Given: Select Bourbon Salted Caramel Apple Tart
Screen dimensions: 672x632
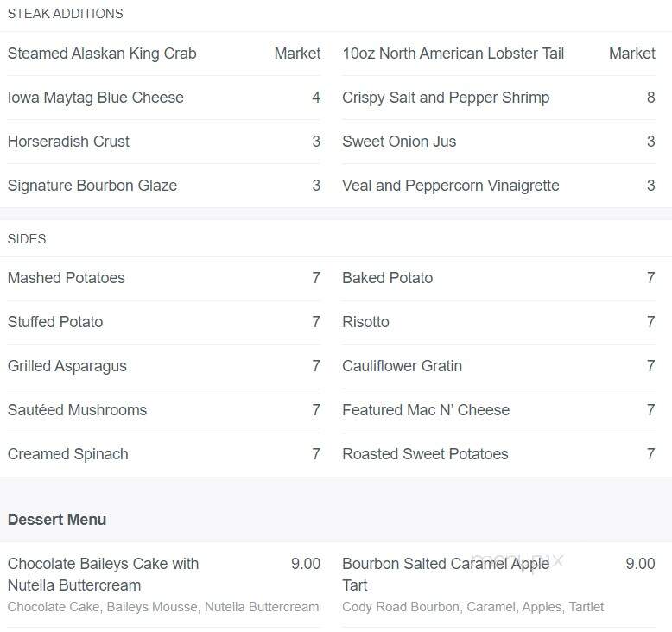Looking at the screenshot, I should tap(446, 574).
